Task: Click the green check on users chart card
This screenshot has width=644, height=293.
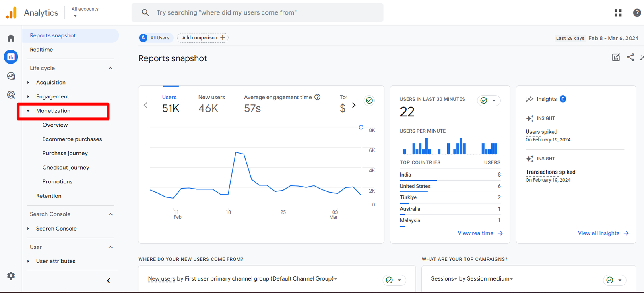Action: pos(369,100)
